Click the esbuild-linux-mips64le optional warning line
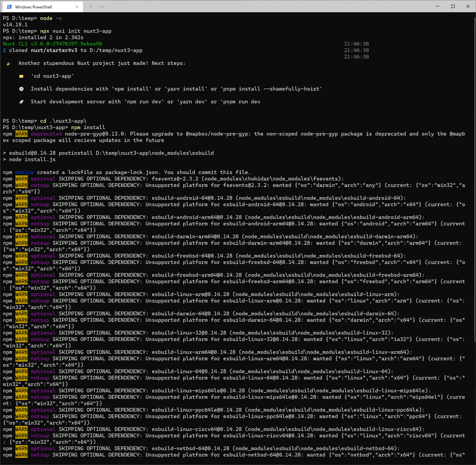Screen dimensions: 476x465 [217, 391]
